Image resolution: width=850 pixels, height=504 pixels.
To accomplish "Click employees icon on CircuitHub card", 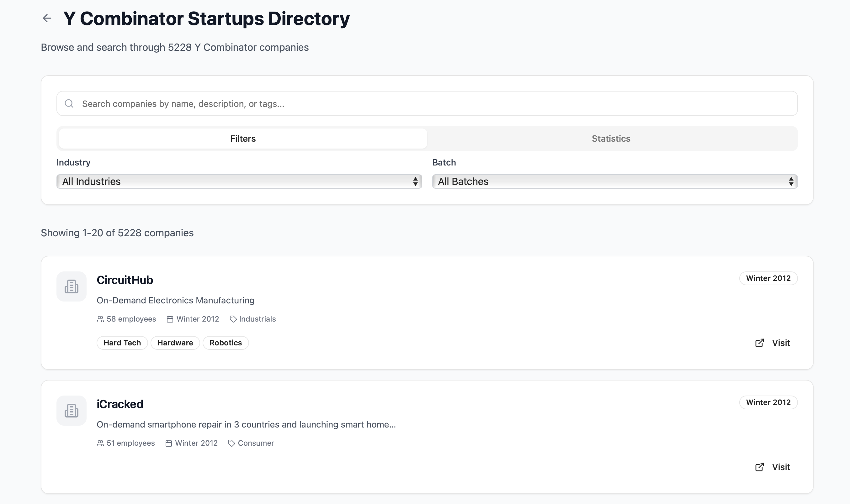I will pos(100,319).
